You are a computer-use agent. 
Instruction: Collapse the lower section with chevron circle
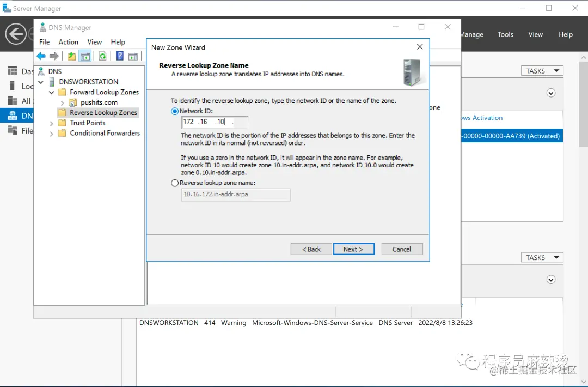coord(551,280)
